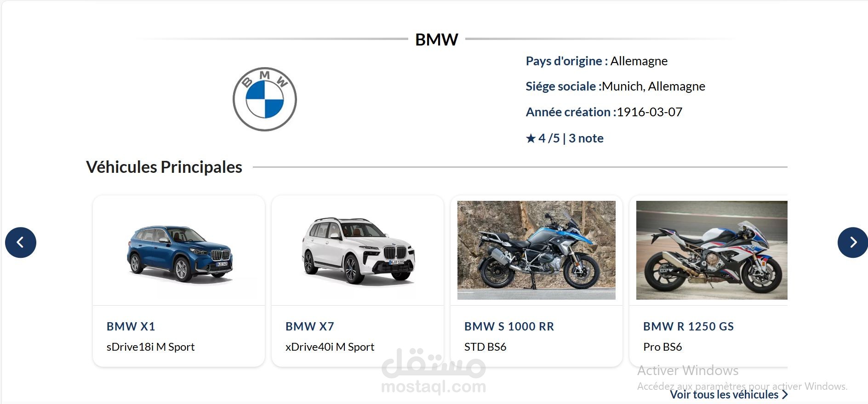Click the BMW X1 title

point(131,326)
